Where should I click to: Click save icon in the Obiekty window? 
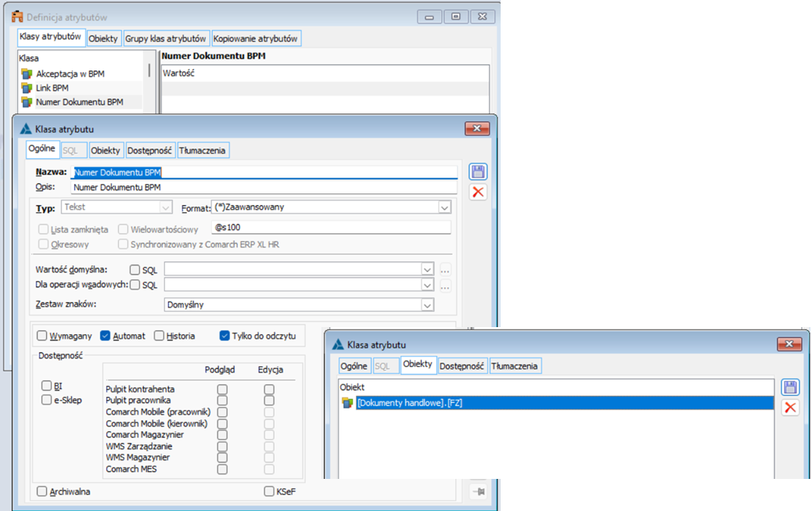[790, 387]
